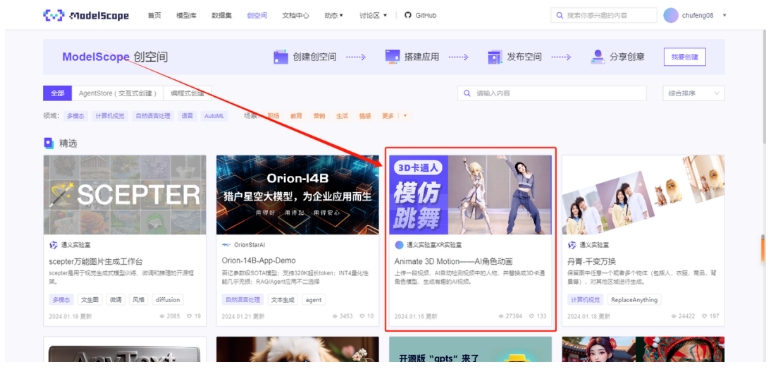
Task: Open the 文档中心 nav item
Action: coord(296,15)
